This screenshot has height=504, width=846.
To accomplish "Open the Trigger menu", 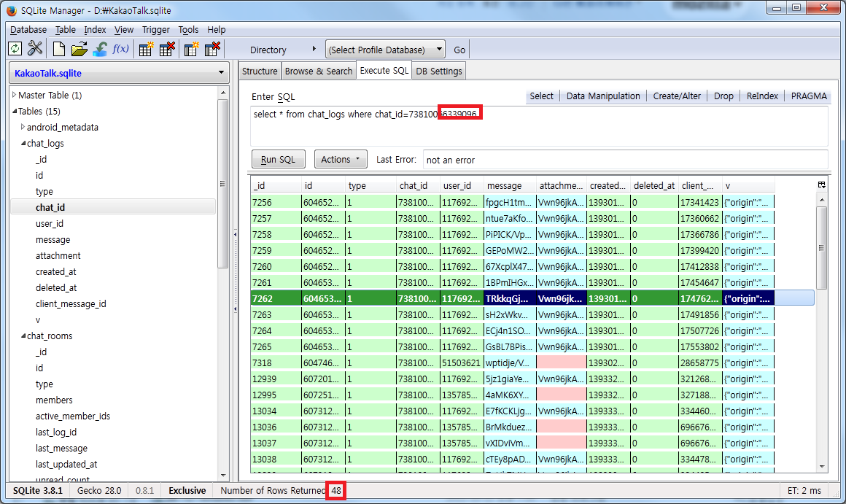I will [x=155, y=30].
